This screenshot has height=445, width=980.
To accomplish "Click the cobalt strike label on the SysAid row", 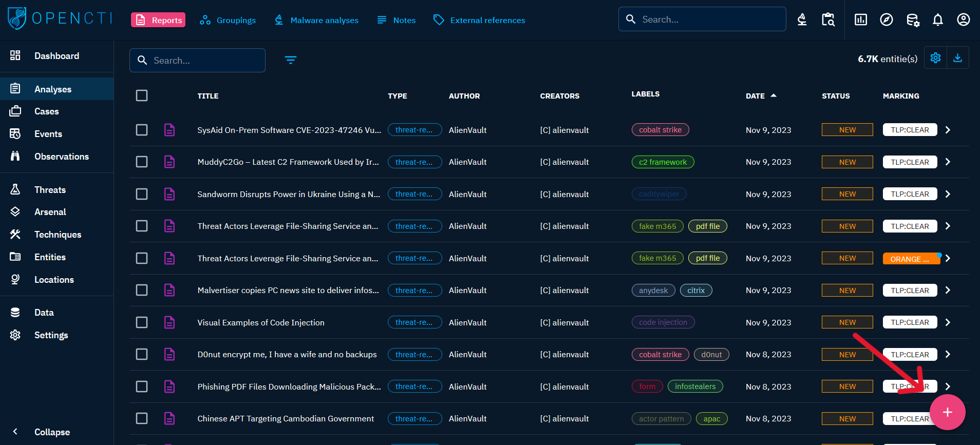I will coord(661,130).
